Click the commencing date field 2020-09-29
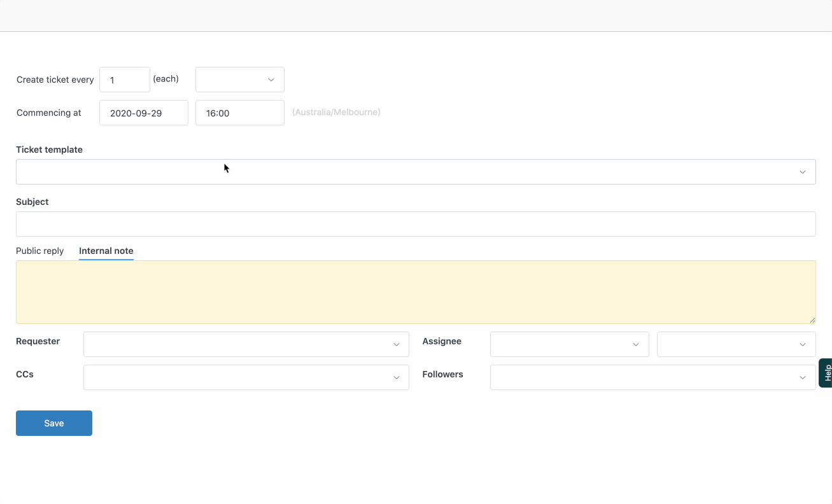832x504 pixels. pos(144,113)
